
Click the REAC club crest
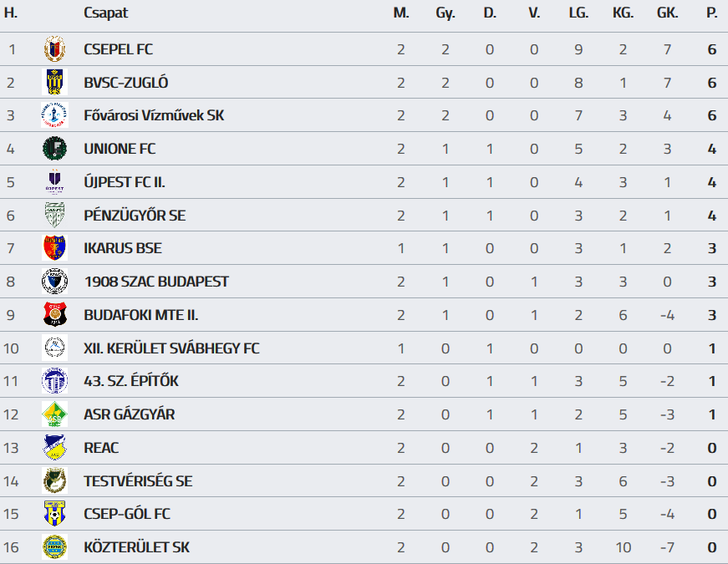coord(54,448)
